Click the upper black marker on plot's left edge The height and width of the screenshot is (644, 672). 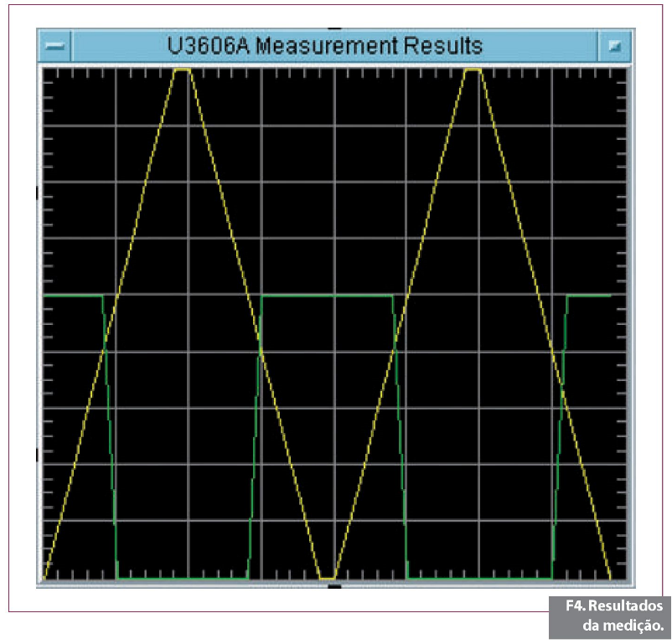(37, 193)
